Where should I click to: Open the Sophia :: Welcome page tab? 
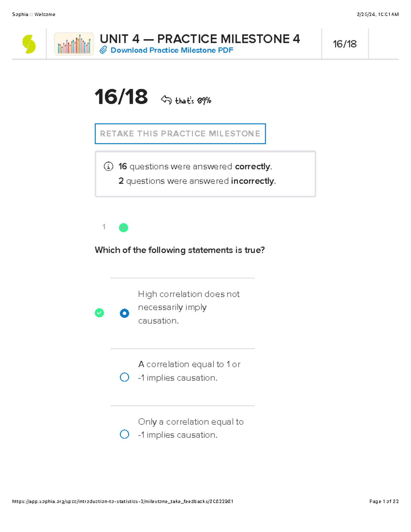pyautogui.click(x=34, y=14)
